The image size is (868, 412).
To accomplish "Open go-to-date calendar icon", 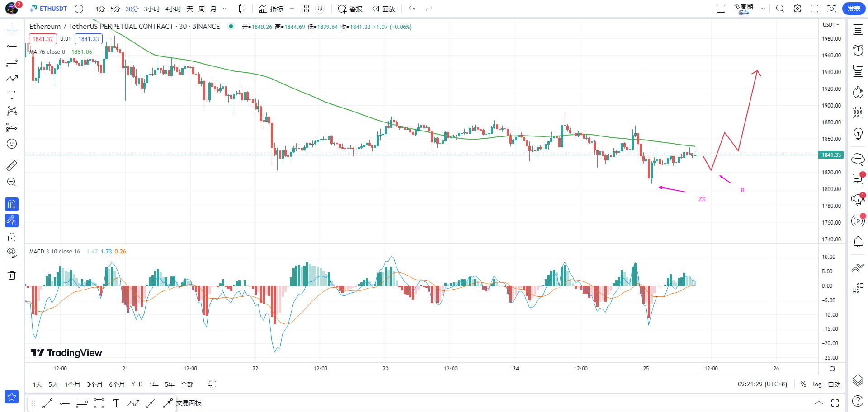I will click(212, 384).
